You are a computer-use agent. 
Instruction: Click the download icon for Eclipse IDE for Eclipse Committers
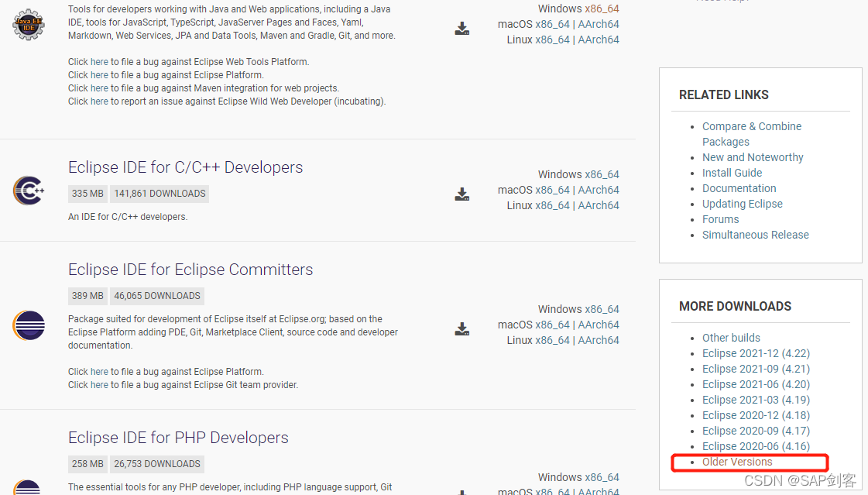point(462,328)
